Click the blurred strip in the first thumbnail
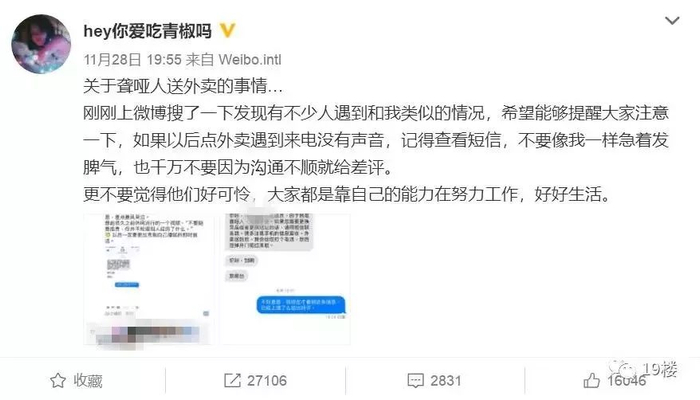Screen dimensions: 700x400 149,335
